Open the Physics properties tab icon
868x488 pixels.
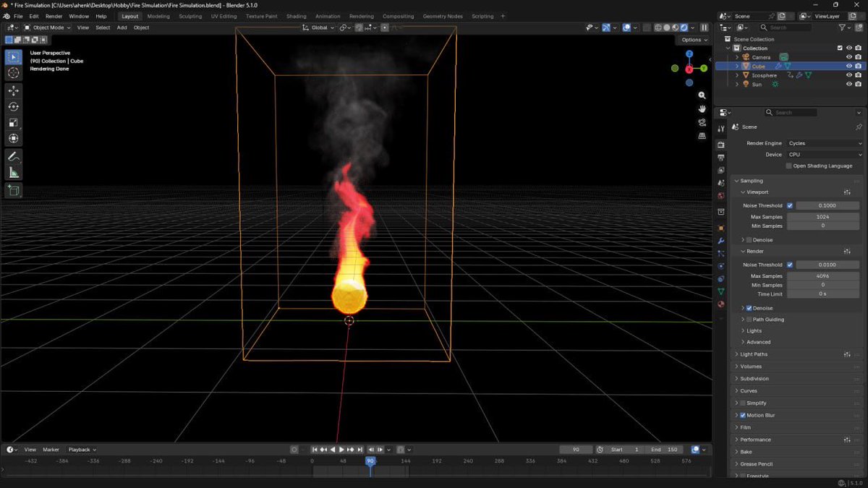720,266
